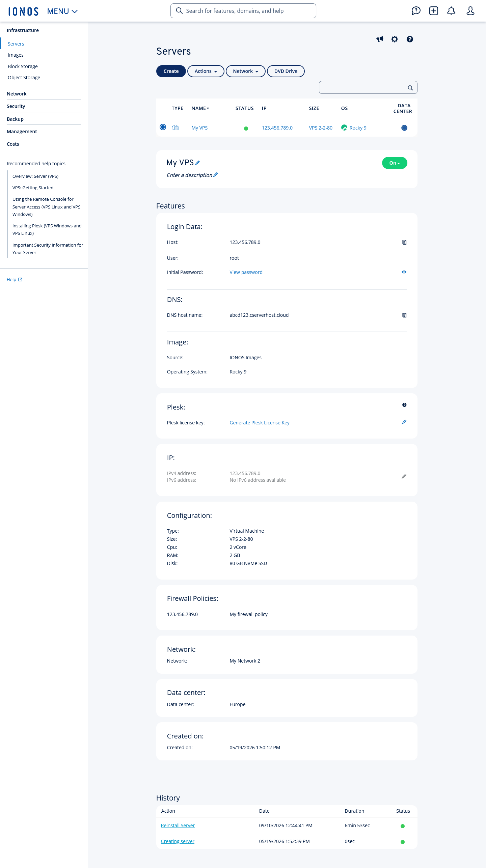This screenshot has height=868, width=486.
Task: Edit the Plesk license key pencil
Action: 404,422
